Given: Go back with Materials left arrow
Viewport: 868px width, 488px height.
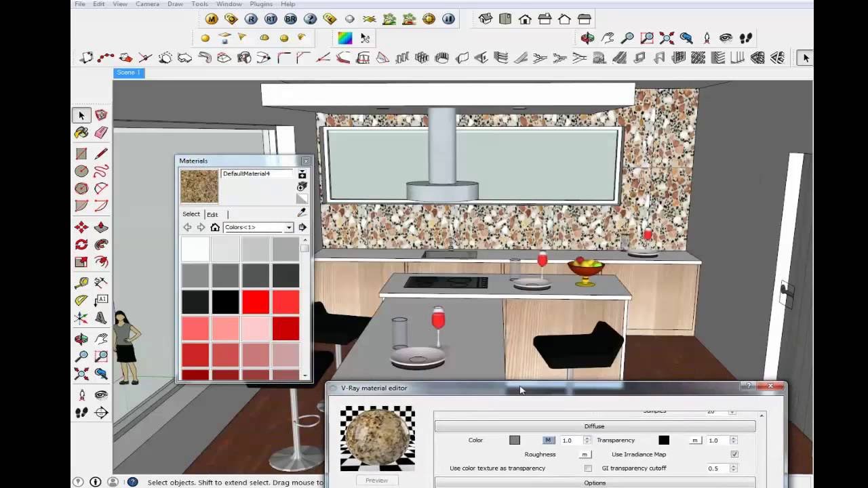Looking at the screenshot, I should (x=187, y=228).
